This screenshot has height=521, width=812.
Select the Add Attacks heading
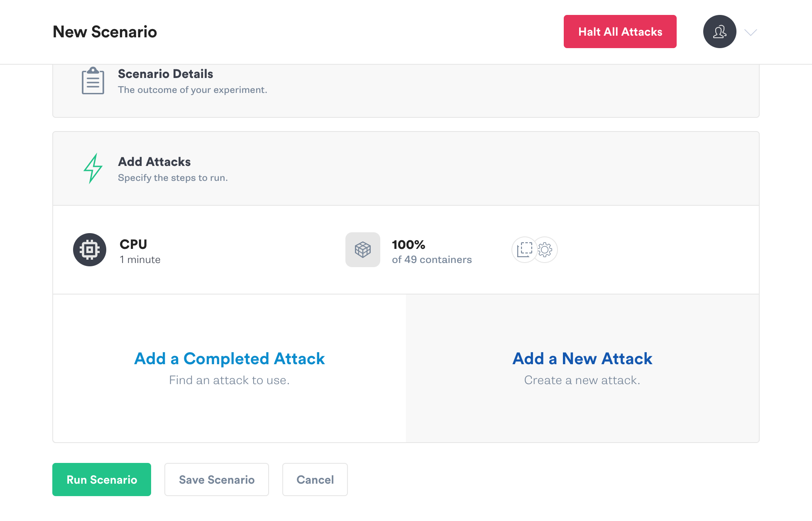click(154, 162)
